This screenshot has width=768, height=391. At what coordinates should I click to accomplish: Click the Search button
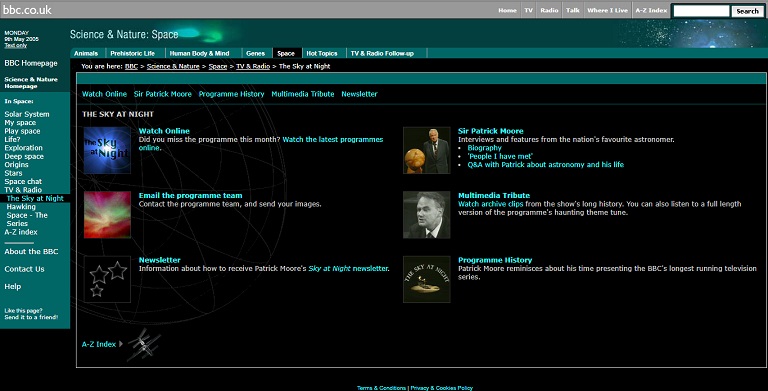pos(747,11)
